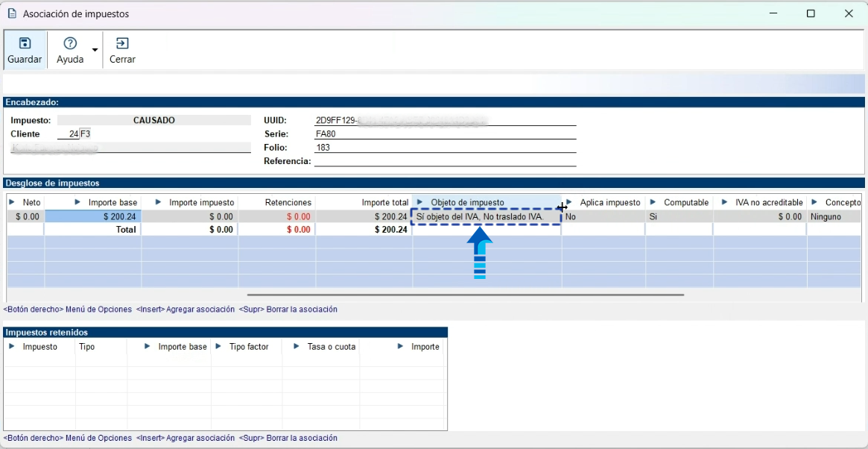Screen dimensions: 868x449
Task: Click the Cliente number input field
Action: pyautogui.click(x=69, y=134)
